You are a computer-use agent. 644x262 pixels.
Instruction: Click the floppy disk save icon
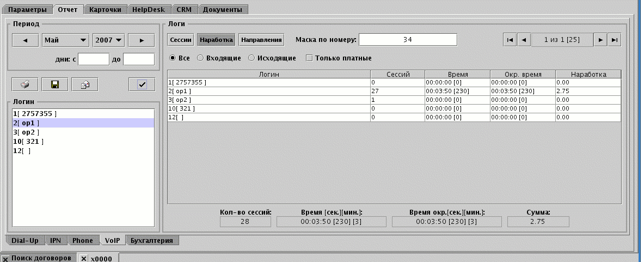point(55,84)
